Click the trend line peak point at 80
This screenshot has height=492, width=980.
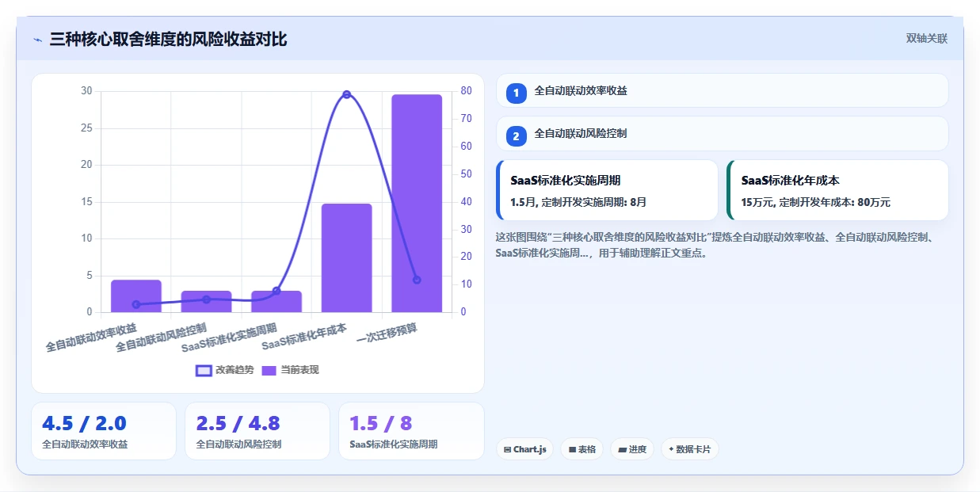tap(346, 94)
